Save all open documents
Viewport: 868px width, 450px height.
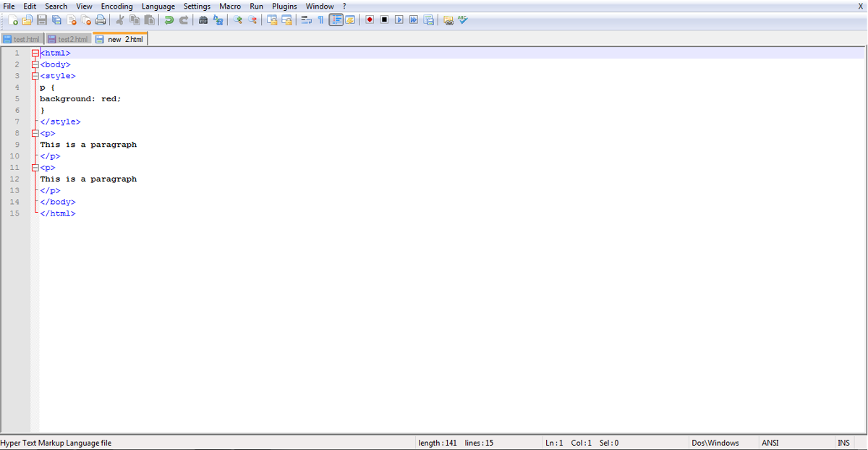56,20
